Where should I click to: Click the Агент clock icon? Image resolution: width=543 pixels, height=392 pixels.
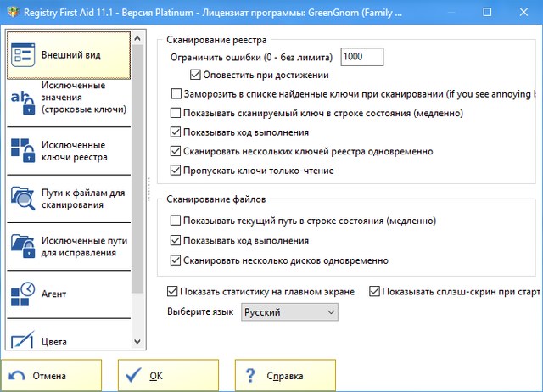(x=24, y=294)
